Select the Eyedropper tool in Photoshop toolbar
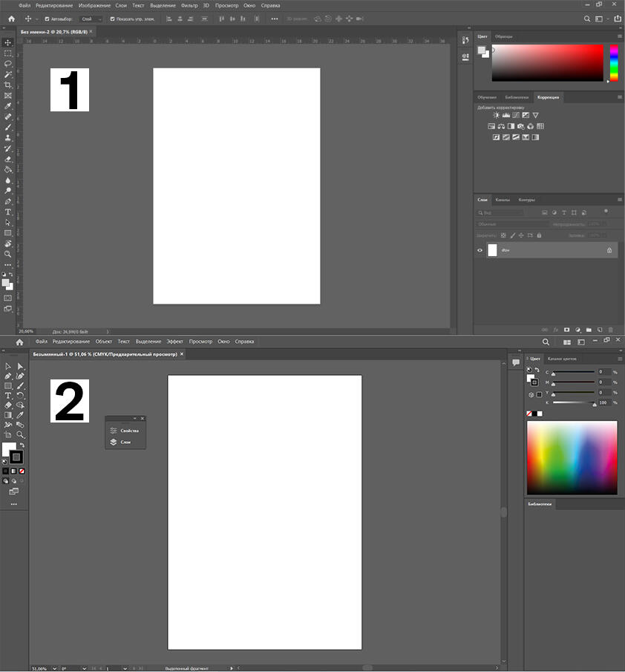The image size is (625, 672). (x=7, y=106)
